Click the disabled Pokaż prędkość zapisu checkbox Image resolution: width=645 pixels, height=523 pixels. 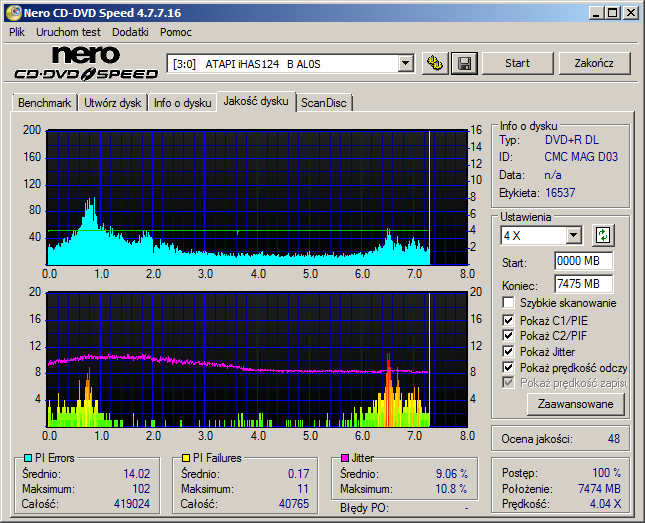point(508,383)
